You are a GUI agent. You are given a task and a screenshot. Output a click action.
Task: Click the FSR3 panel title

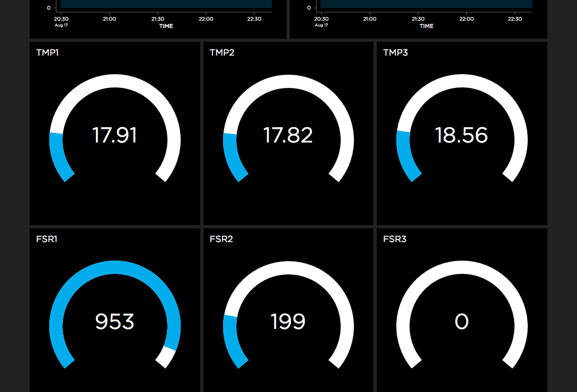tap(395, 239)
